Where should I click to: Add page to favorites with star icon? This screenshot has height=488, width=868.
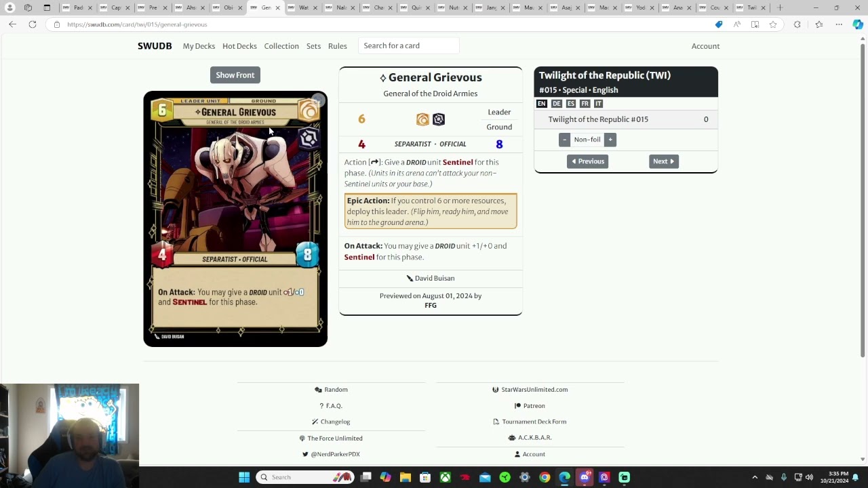coord(773,24)
